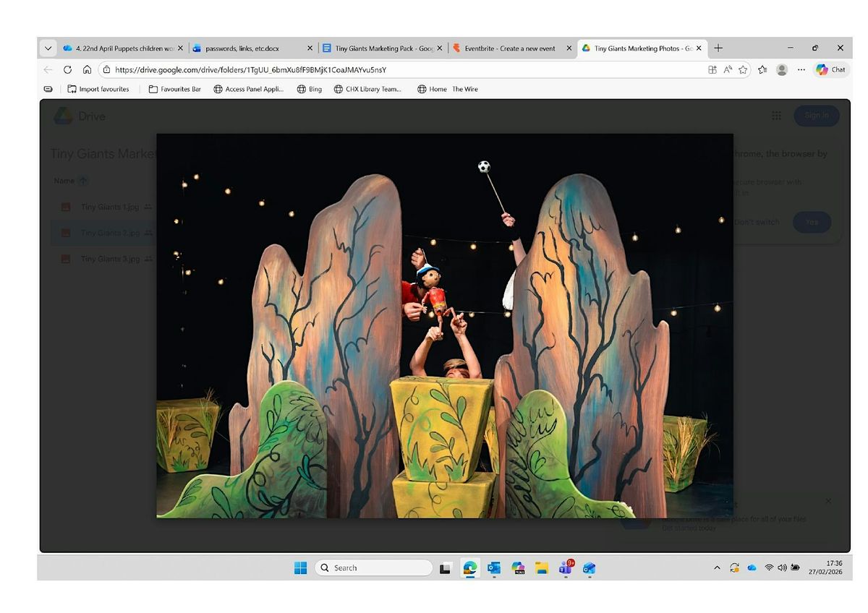Open Microsoft Teams from the taskbar
This screenshot has width=868, height=613.
pyautogui.click(x=566, y=568)
